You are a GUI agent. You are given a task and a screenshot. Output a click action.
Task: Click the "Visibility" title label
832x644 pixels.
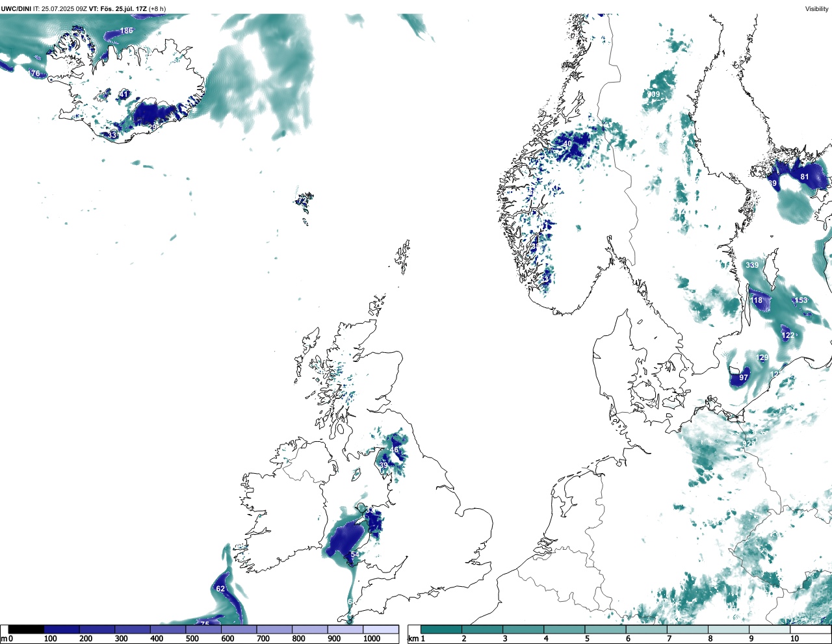(x=816, y=9)
